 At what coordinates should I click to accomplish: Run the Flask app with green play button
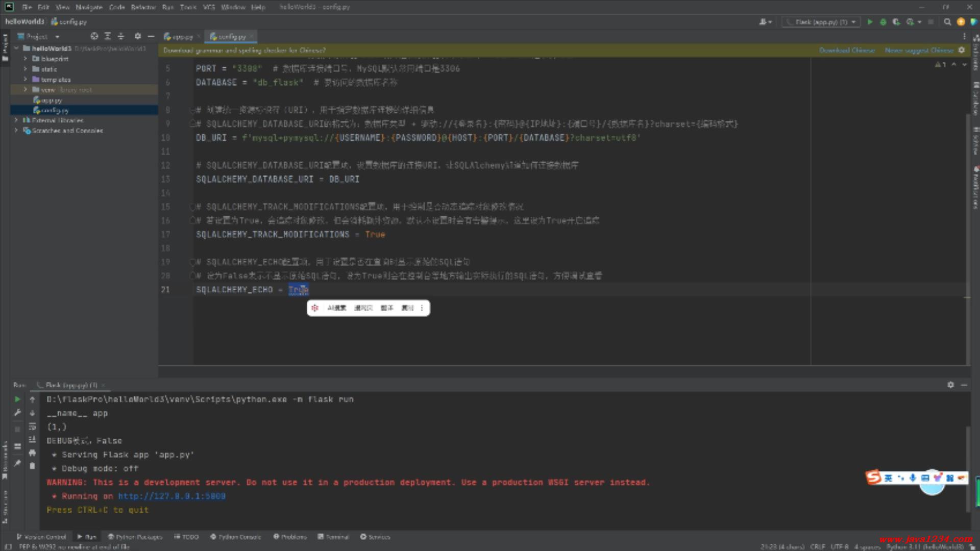[870, 22]
